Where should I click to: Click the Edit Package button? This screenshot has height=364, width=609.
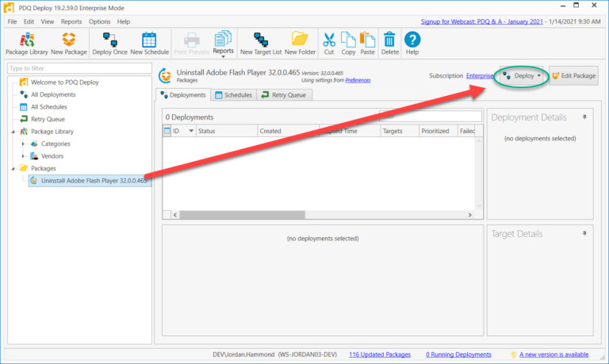point(573,76)
